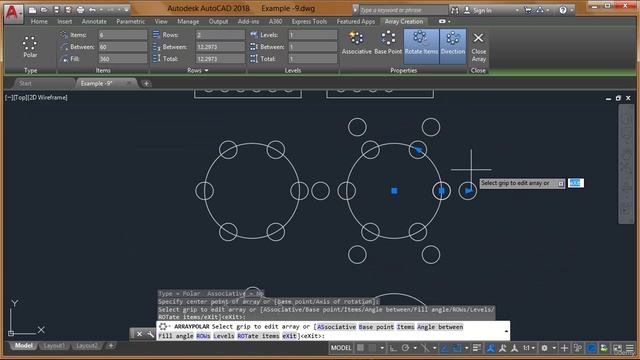
Task: Toggle grid display in status bar
Action: (360, 348)
